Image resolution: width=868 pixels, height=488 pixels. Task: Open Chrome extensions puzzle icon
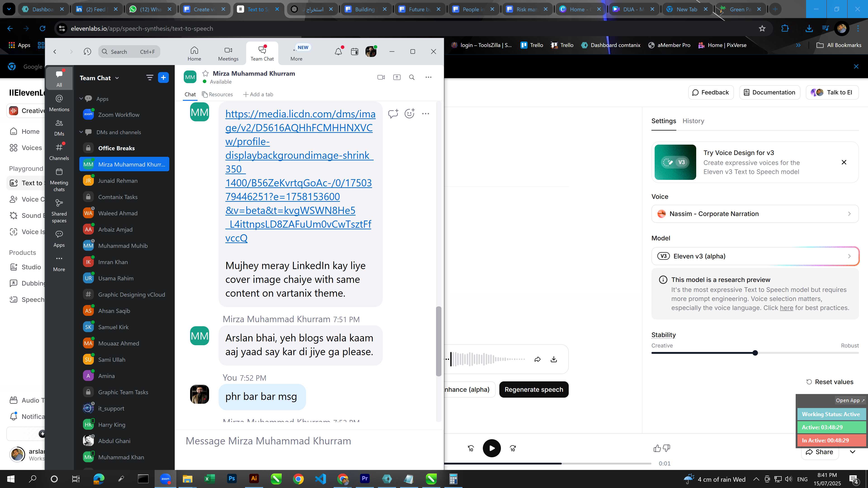(785, 29)
